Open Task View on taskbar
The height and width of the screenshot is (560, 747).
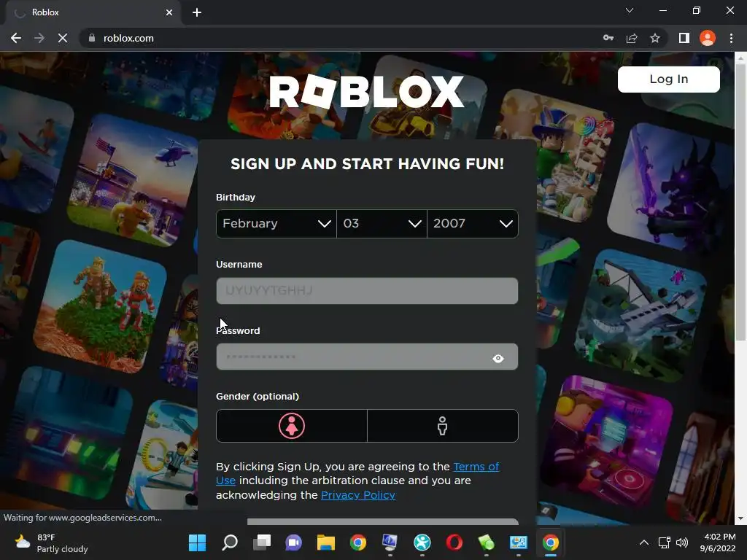(262, 542)
